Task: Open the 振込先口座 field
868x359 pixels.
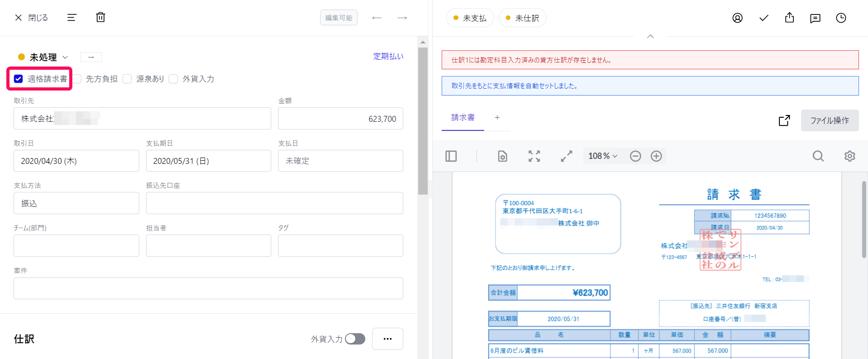Action: [x=274, y=203]
